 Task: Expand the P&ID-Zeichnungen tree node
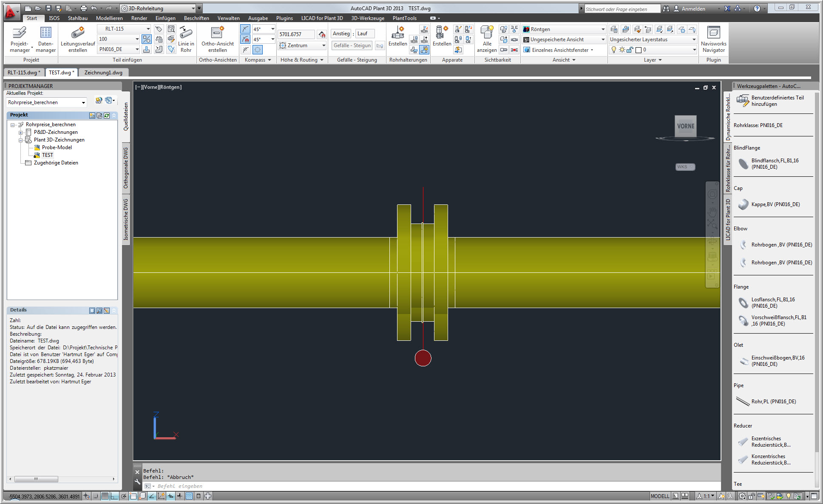point(20,133)
